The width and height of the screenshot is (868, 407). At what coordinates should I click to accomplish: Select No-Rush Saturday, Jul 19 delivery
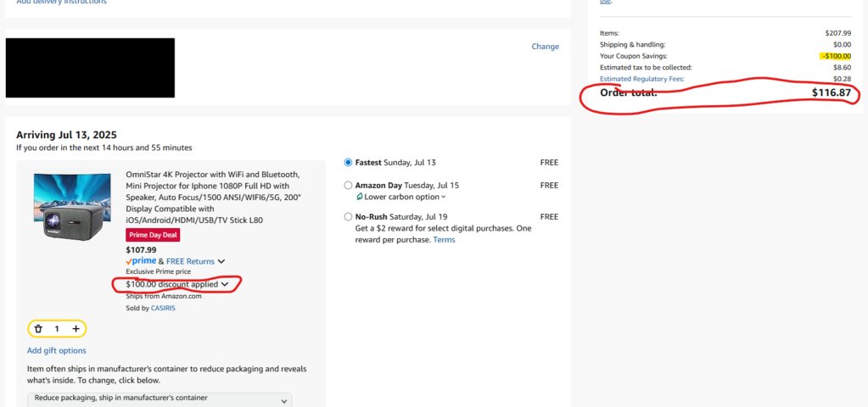click(348, 217)
